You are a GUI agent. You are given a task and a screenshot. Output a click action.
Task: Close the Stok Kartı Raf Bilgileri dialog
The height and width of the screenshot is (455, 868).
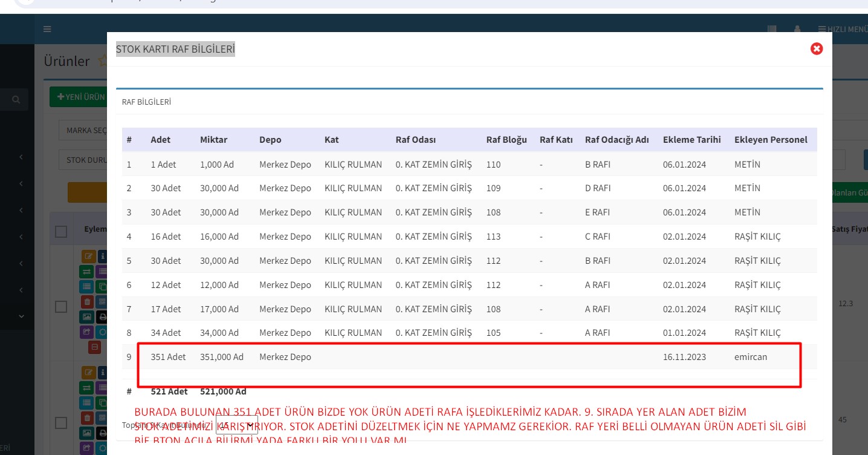pos(817,49)
